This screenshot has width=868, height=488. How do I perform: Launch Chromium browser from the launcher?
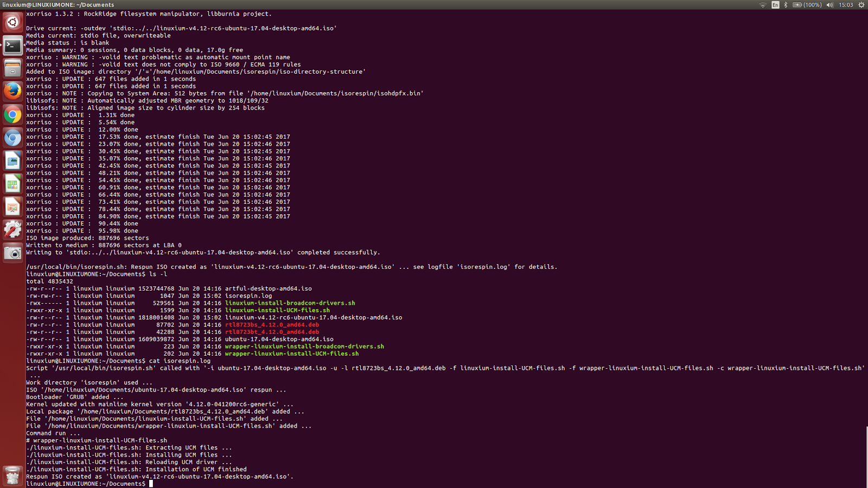[12, 137]
